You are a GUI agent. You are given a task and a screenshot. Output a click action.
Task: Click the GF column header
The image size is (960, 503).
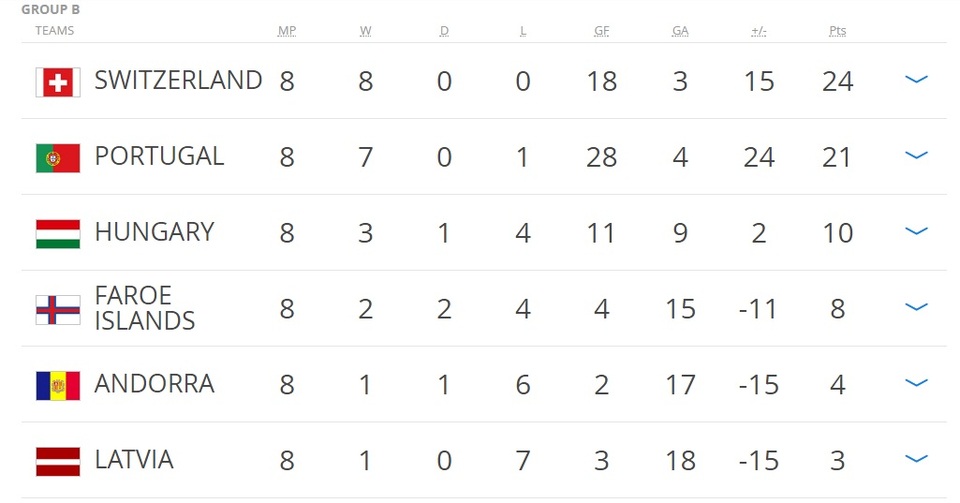pos(601,31)
